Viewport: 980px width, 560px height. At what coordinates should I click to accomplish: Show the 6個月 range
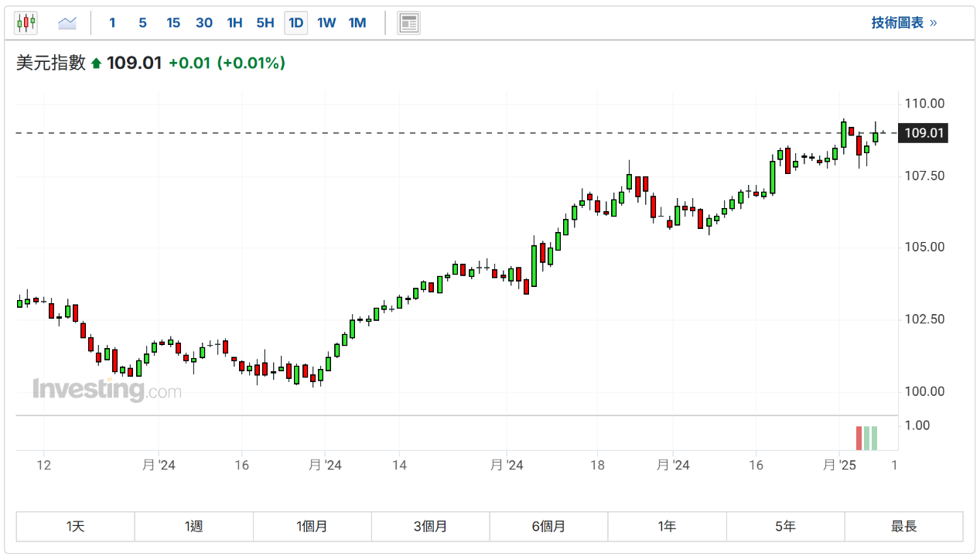point(548,527)
